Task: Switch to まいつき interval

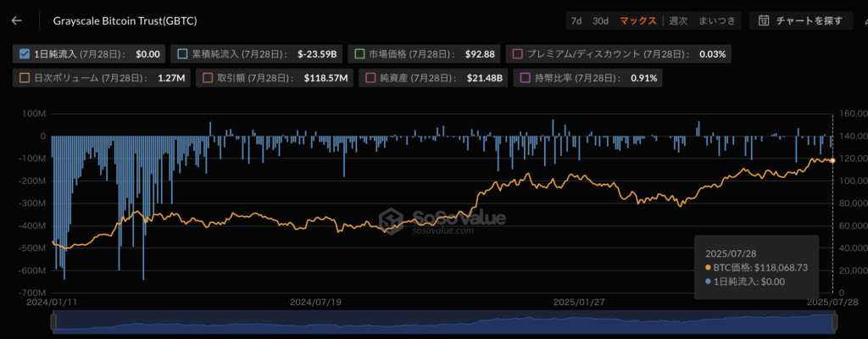Action: (717, 21)
